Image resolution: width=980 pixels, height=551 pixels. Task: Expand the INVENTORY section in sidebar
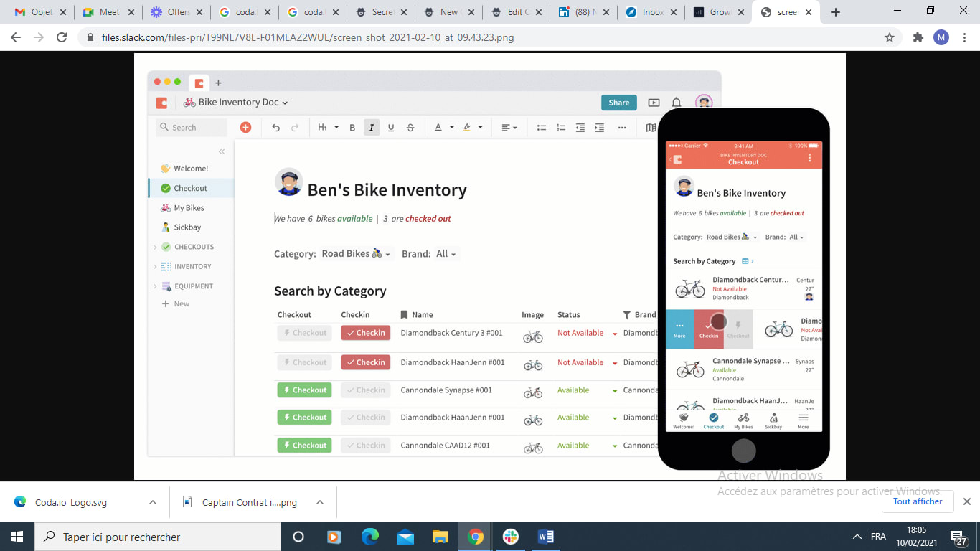point(155,266)
